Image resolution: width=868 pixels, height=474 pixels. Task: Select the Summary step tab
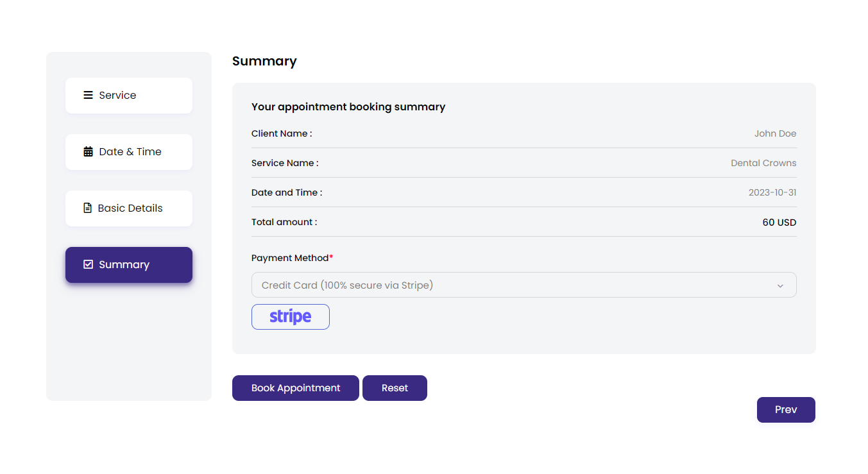tap(129, 265)
